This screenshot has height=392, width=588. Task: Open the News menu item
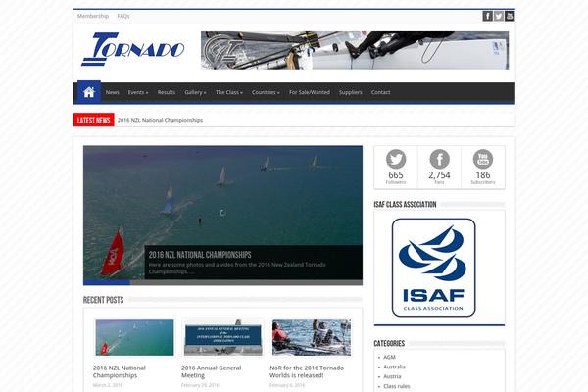pos(112,92)
